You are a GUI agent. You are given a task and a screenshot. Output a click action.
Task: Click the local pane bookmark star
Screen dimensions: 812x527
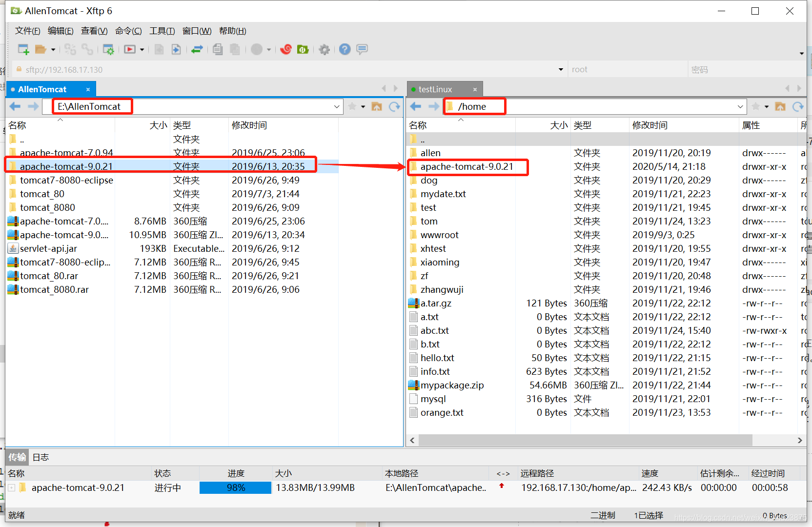[x=352, y=106]
